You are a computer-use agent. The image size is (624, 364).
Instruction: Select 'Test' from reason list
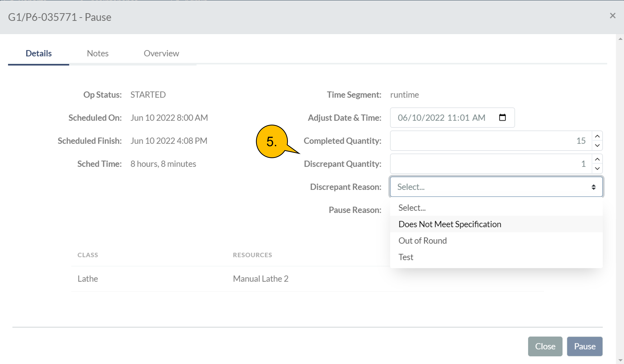406,257
